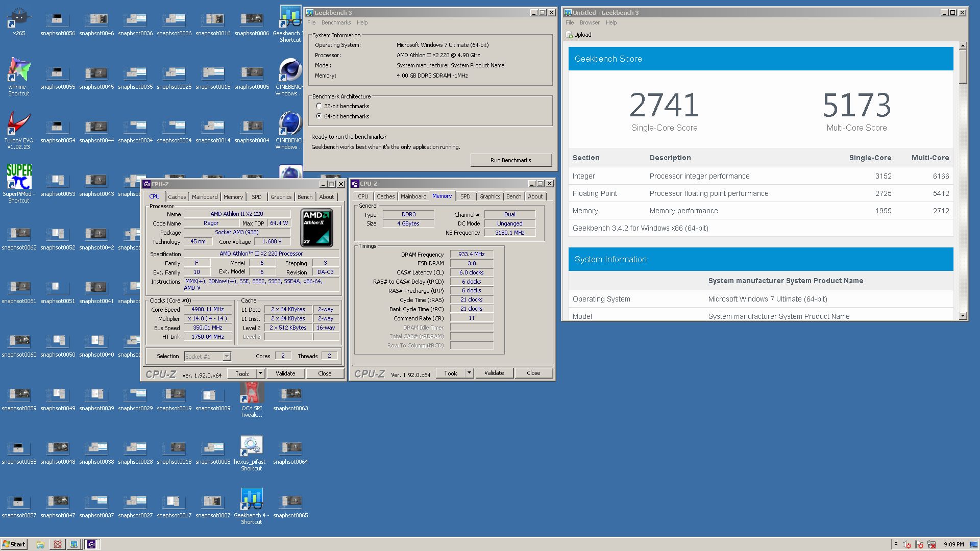Expand the Tools arrow in the Memory window
The height and width of the screenshot is (551, 980).
tap(469, 373)
